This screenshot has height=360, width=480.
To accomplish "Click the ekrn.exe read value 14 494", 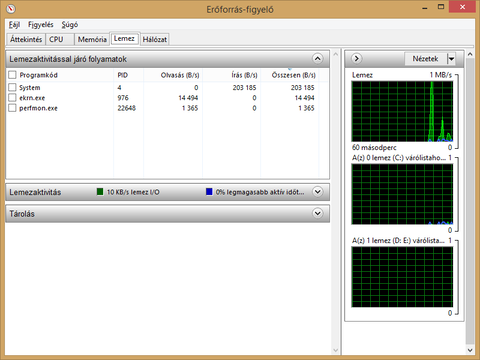I will 188,98.
